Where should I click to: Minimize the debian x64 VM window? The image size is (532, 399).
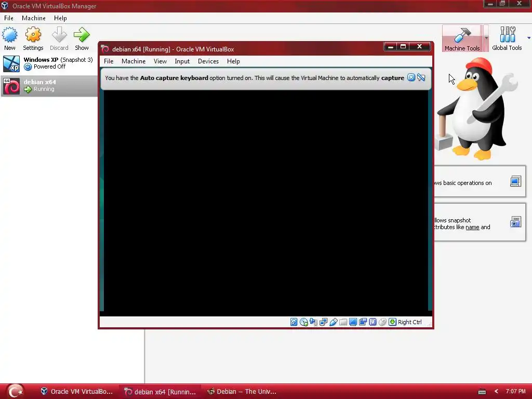pos(391,46)
